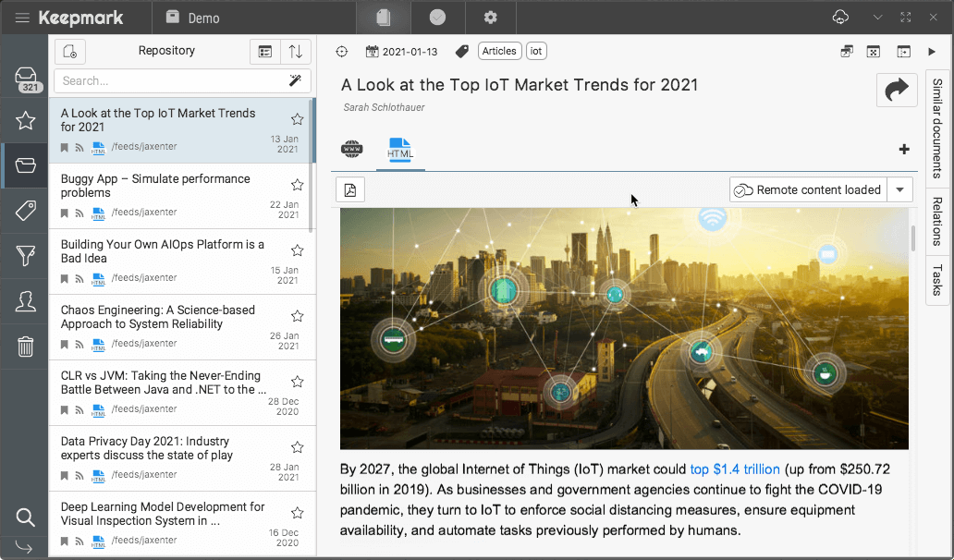Image resolution: width=954 pixels, height=560 pixels.
Task: Expand the Remote content loaded dropdown arrow
Action: point(899,189)
